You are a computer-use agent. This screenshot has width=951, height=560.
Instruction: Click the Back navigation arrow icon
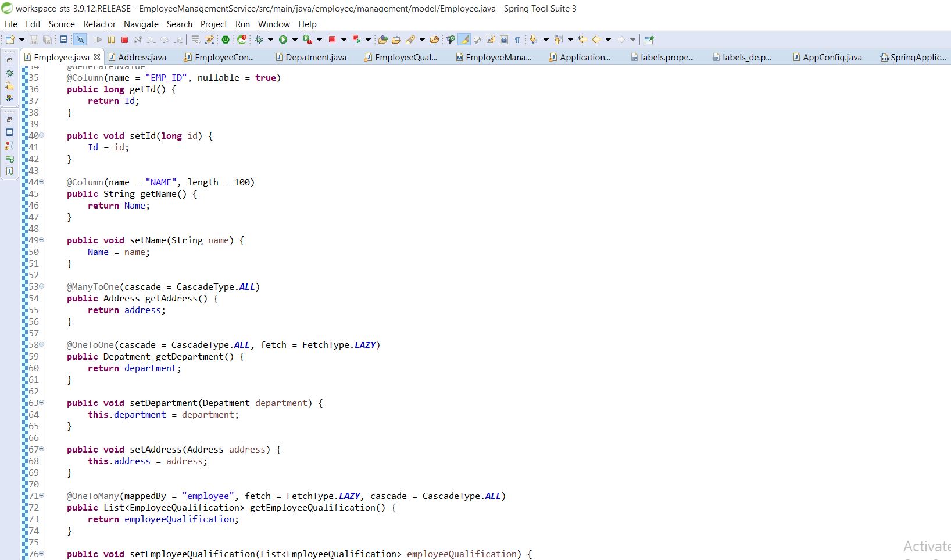[x=596, y=40]
